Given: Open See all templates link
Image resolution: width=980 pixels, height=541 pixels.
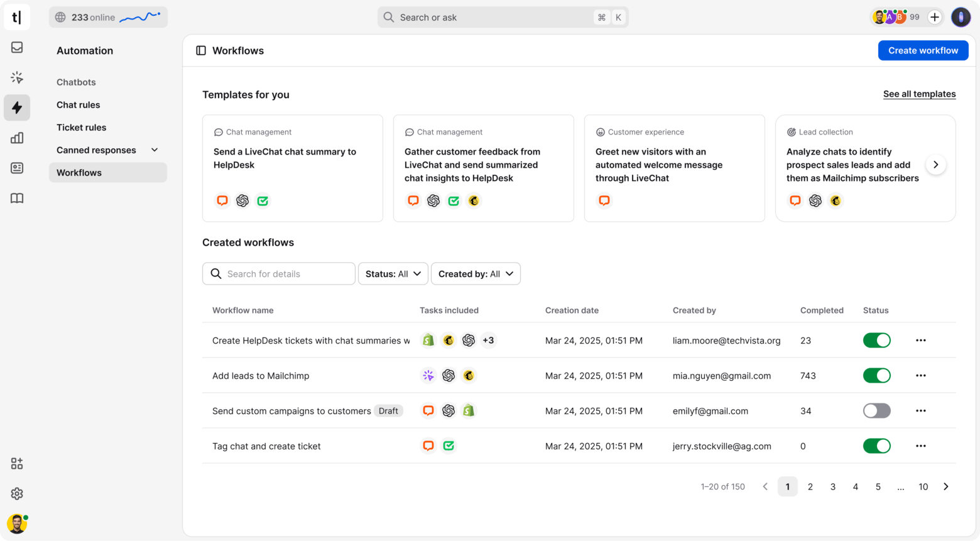Looking at the screenshot, I should (x=919, y=93).
